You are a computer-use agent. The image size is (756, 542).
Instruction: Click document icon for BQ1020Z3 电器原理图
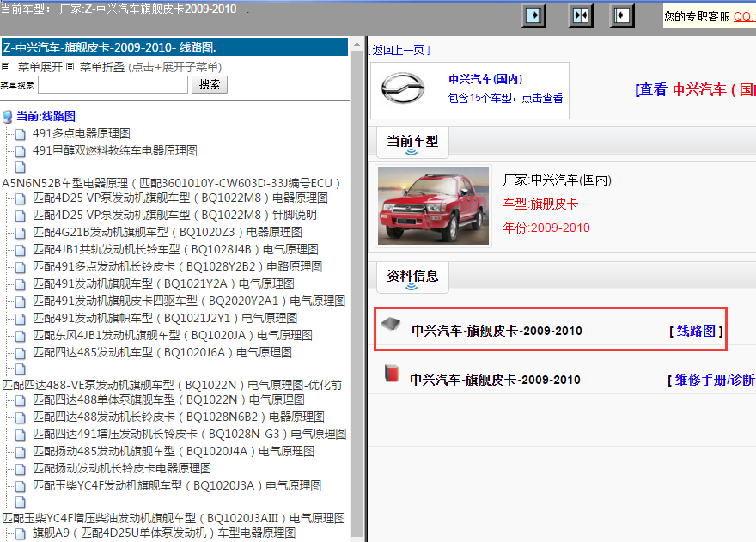[21, 233]
